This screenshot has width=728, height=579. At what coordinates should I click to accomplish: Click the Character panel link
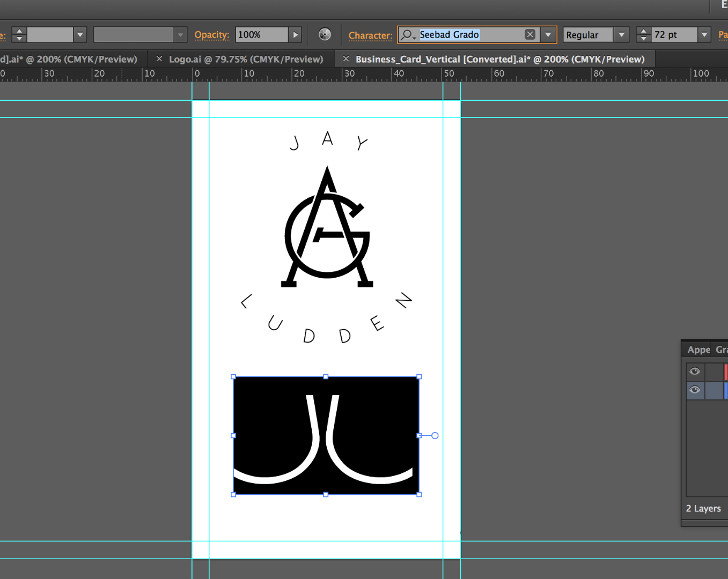point(370,35)
